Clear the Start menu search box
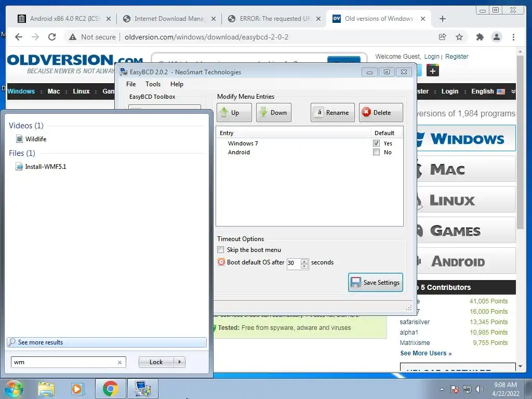The image size is (532, 399). [120, 362]
